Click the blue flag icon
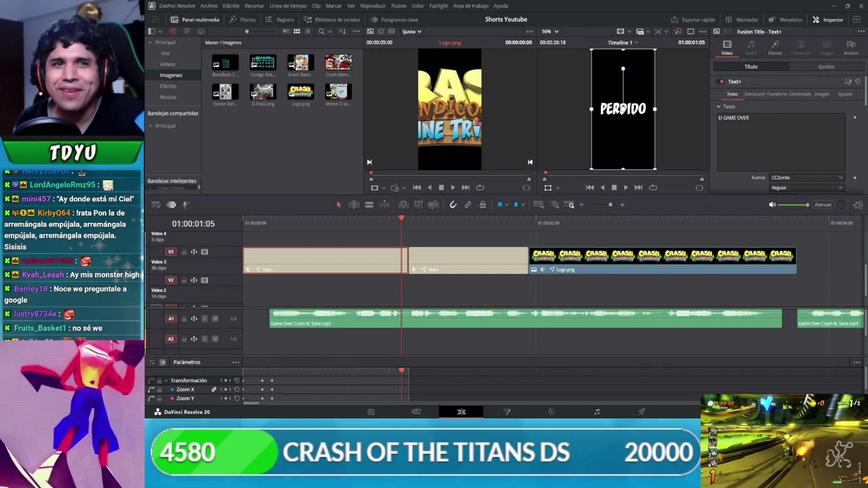Image resolution: width=868 pixels, height=488 pixels. pyautogui.click(x=500, y=205)
